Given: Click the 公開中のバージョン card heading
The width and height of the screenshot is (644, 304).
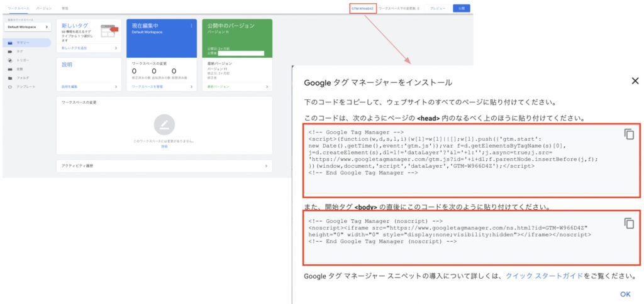Looking at the screenshot, I should tap(231, 25).
